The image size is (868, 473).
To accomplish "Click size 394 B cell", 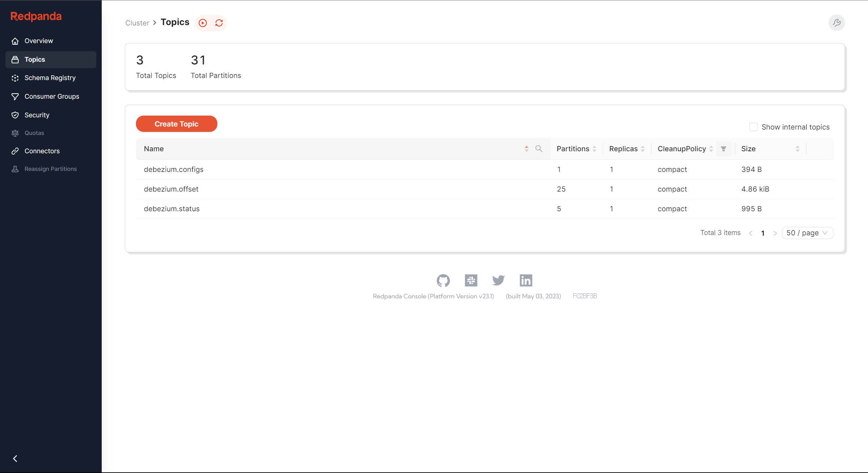I will [x=751, y=170].
